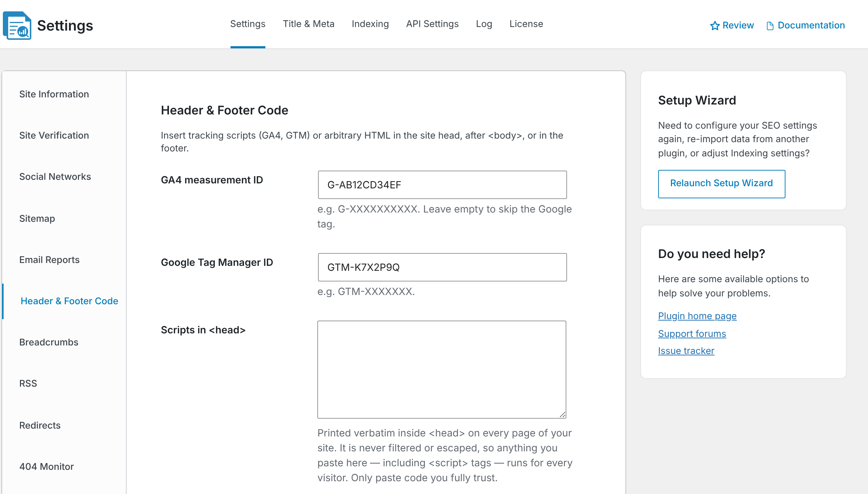Open the Indexing tab

pyautogui.click(x=370, y=24)
